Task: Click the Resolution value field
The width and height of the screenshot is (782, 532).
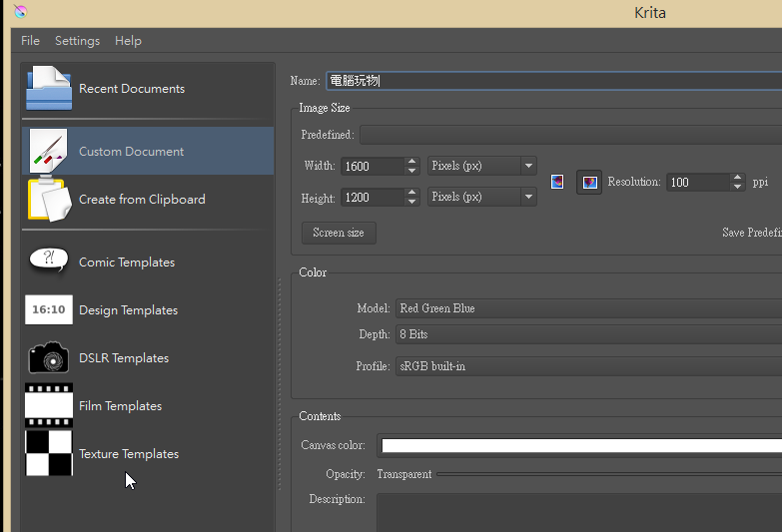Action: coord(698,182)
